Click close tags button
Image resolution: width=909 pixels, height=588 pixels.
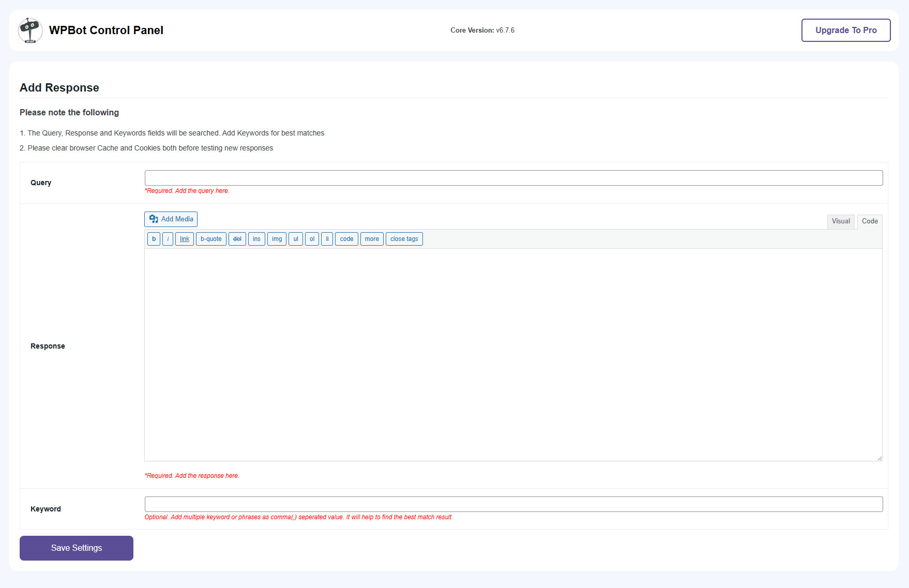pyautogui.click(x=404, y=239)
